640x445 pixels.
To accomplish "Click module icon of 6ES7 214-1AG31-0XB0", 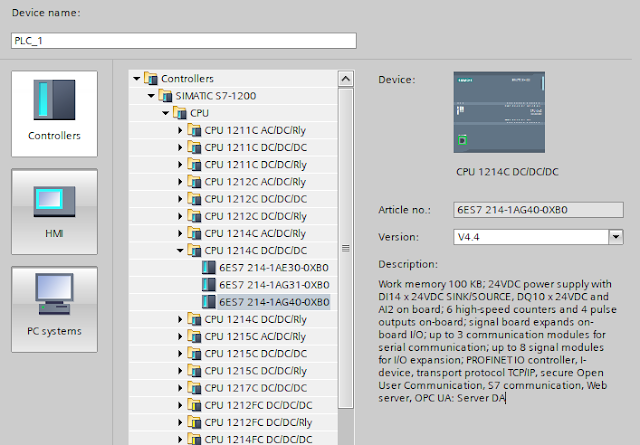I will (x=209, y=285).
